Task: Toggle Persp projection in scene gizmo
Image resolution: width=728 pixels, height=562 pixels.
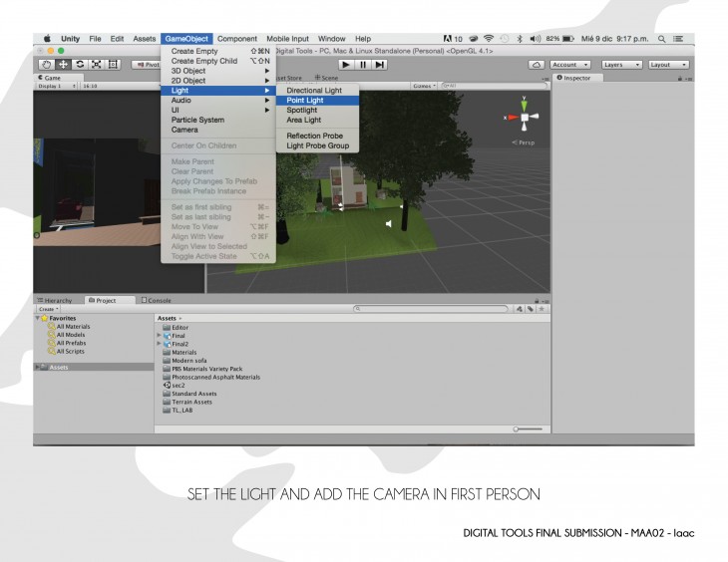Action: click(524, 142)
